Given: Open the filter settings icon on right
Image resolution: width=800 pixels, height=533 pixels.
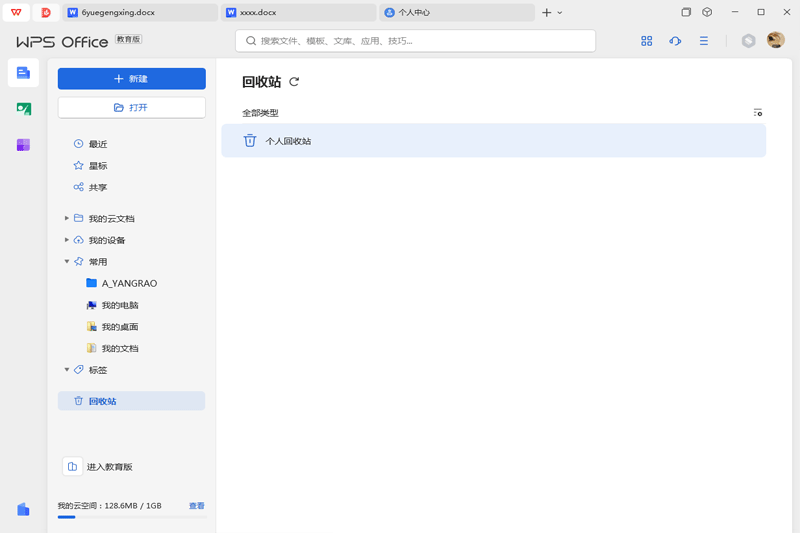Looking at the screenshot, I should coord(758,113).
